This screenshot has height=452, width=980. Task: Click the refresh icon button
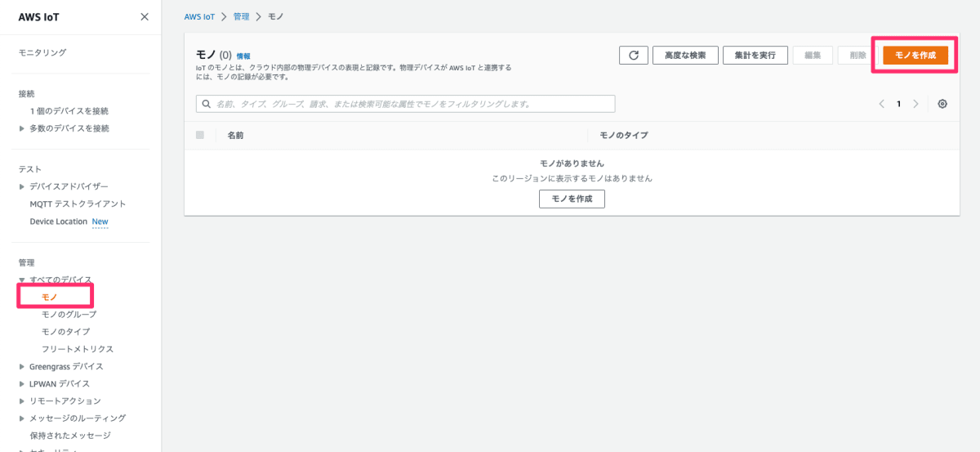[x=633, y=56]
